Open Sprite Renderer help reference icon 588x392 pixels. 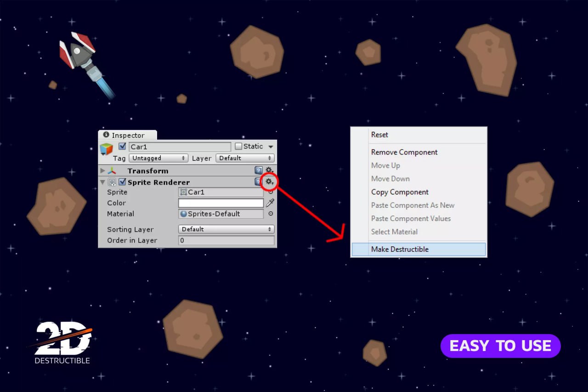[x=258, y=182]
